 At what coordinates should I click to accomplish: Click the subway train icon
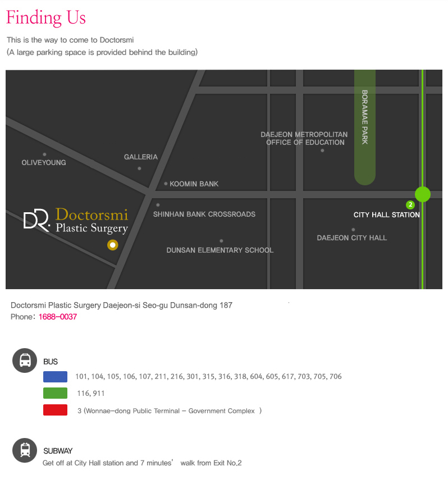tap(25, 449)
